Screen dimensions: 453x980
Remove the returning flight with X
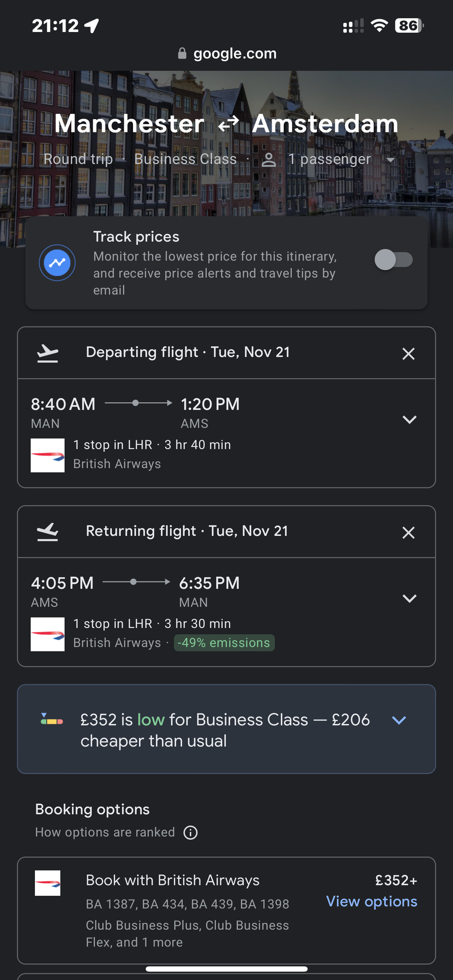[x=408, y=532]
